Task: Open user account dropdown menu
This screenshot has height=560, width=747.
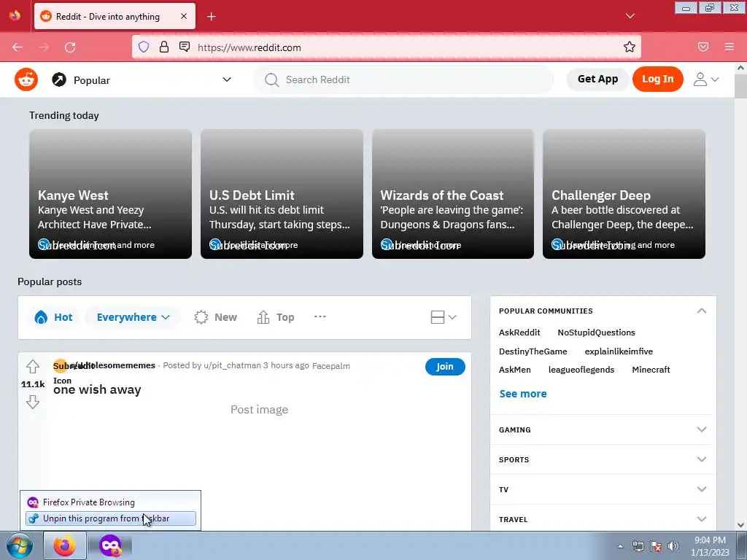Action: pyautogui.click(x=706, y=79)
